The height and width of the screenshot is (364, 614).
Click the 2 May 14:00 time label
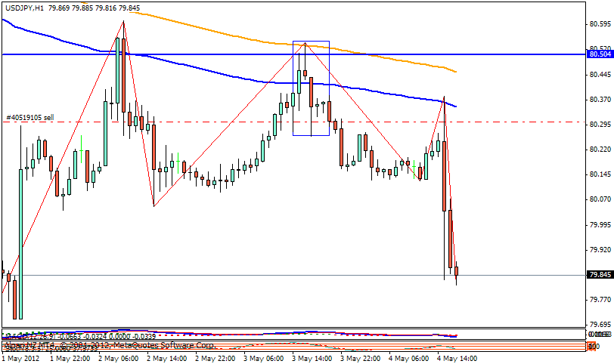167,359
